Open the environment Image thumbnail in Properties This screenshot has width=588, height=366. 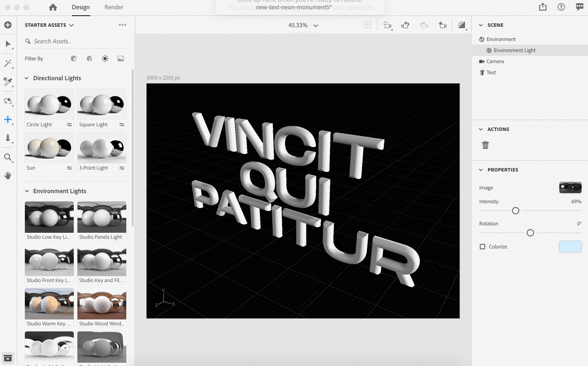point(570,188)
